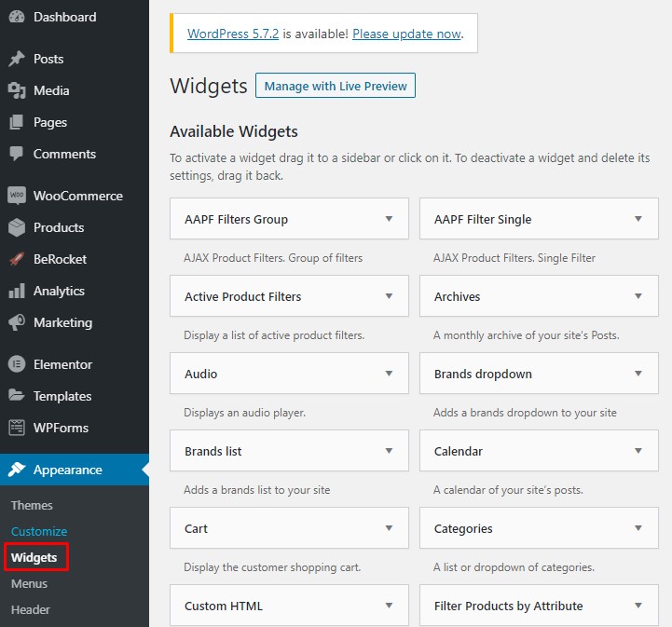This screenshot has height=627, width=672.
Task: Expand the Brands list widget arrow
Action: 389,451
